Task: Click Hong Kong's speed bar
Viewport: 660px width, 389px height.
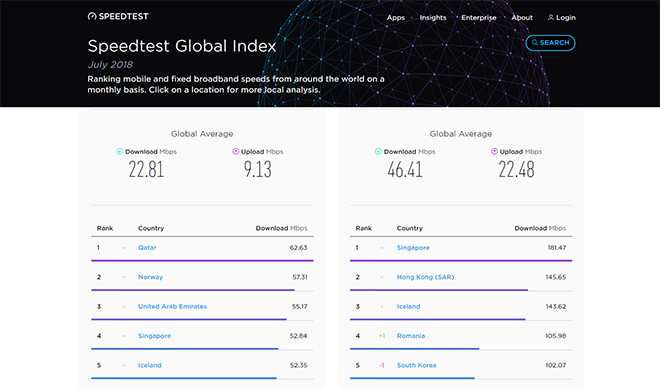Action: tap(439, 290)
